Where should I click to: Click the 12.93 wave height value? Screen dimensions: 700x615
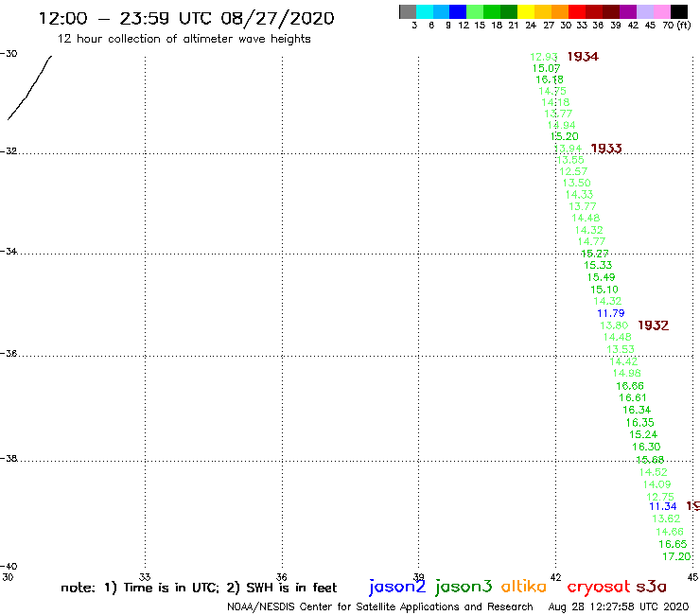tap(543, 57)
